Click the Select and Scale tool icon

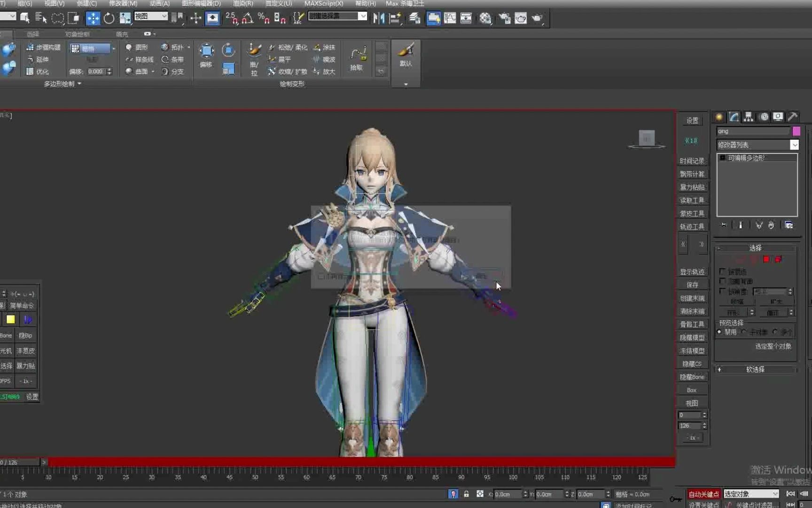point(125,18)
